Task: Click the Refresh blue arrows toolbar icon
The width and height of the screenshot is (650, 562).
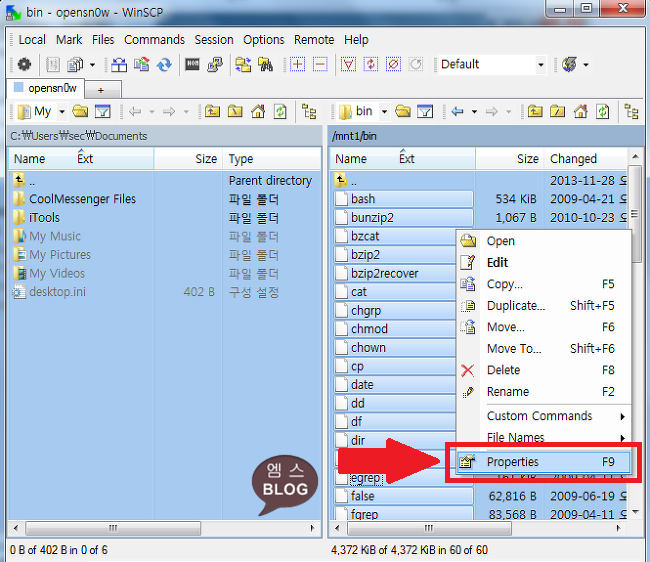Action: 165,65
